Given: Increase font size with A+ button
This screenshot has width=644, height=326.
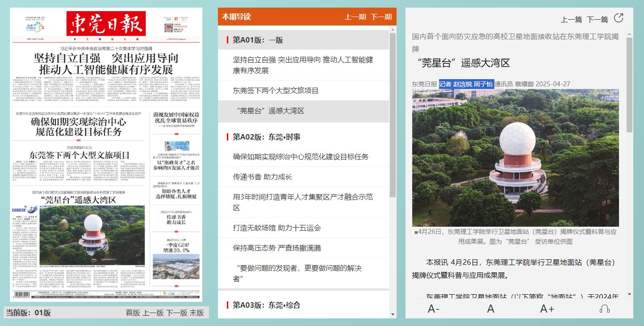Looking at the screenshot, I should [547, 309].
